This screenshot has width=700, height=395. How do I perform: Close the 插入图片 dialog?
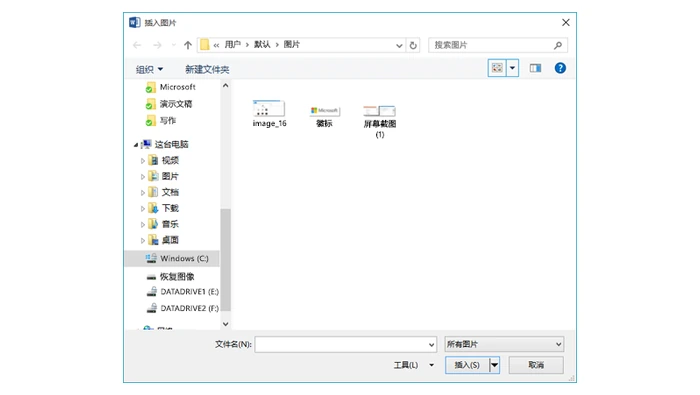(566, 22)
